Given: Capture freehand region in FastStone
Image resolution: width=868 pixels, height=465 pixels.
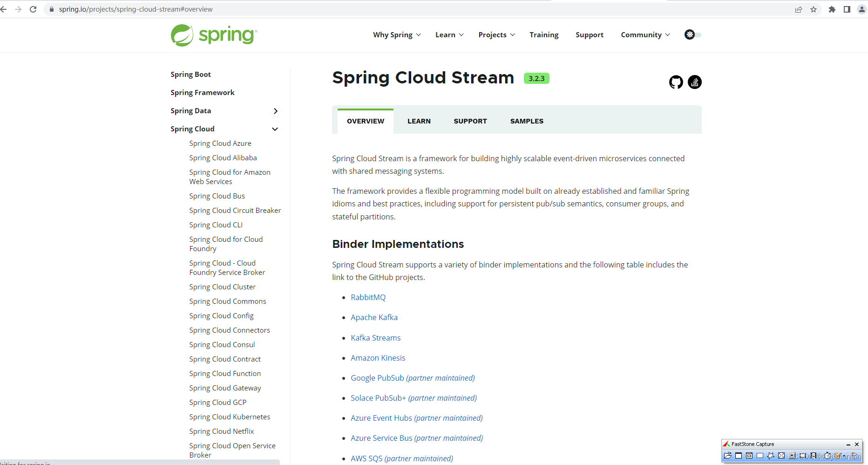Looking at the screenshot, I should [x=771, y=456].
